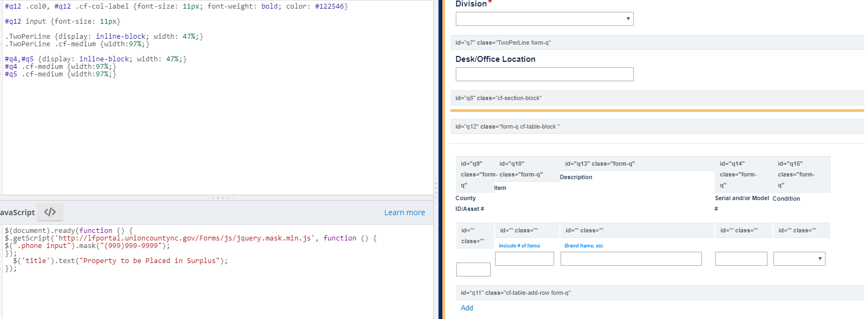Select the q8 cf-section-block header bar

click(656, 98)
